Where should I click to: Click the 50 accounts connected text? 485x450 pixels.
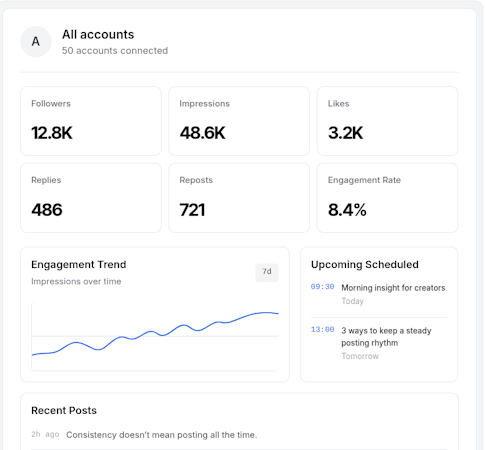coord(115,51)
